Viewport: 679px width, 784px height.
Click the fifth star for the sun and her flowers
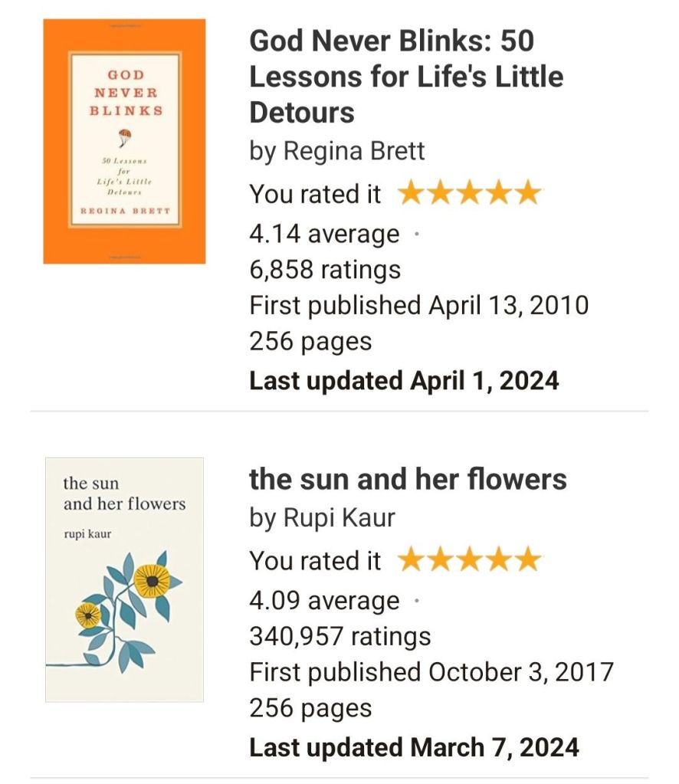[x=527, y=561]
